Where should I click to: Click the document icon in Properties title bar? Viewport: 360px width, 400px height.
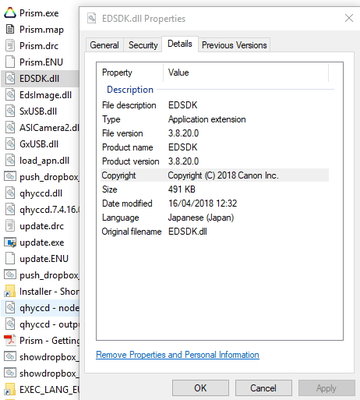(x=91, y=18)
